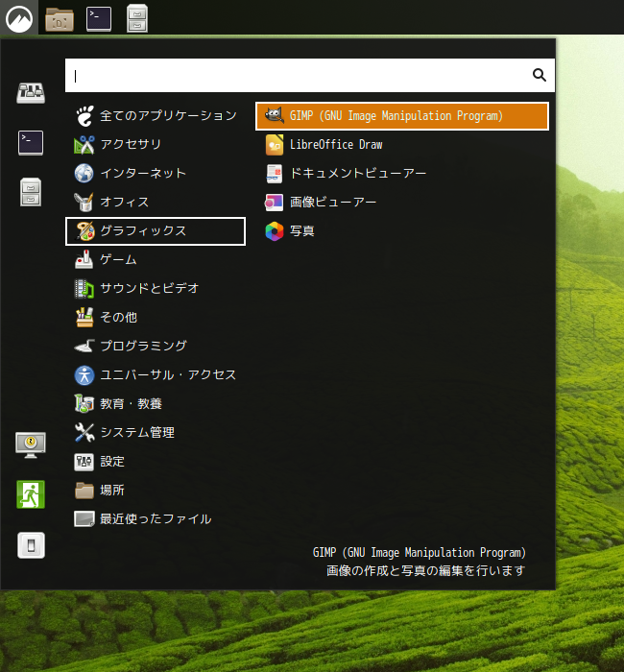Select 設定 category

(156, 462)
